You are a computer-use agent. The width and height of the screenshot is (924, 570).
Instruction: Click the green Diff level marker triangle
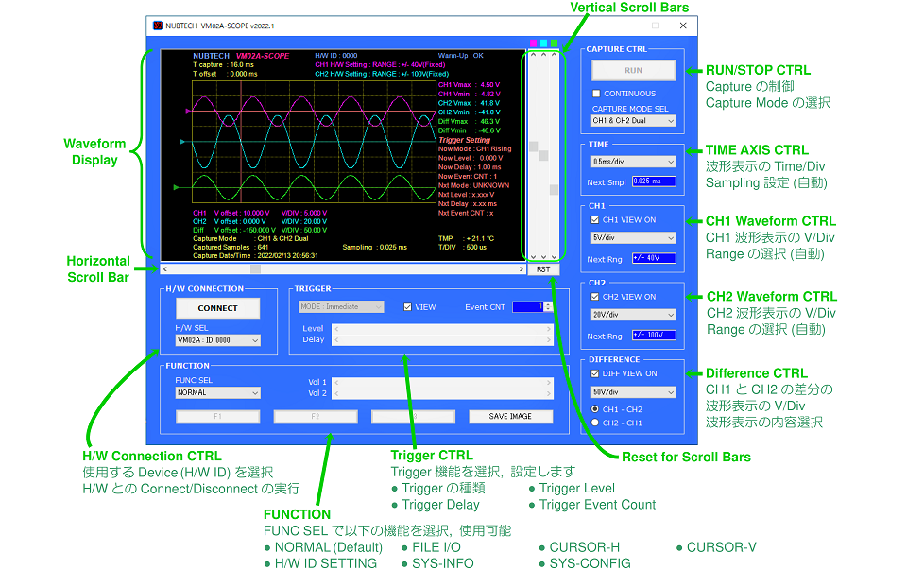pyautogui.click(x=176, y=187)
